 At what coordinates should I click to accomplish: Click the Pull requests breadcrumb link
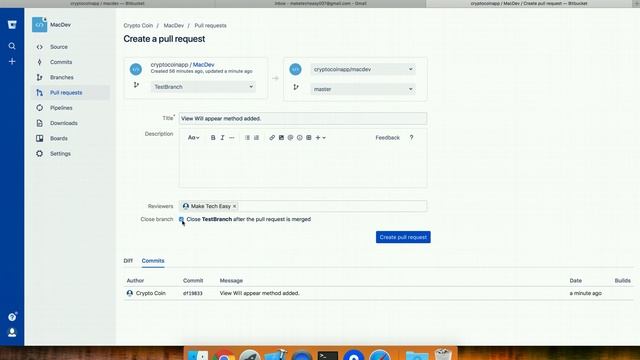pos(210,25)
